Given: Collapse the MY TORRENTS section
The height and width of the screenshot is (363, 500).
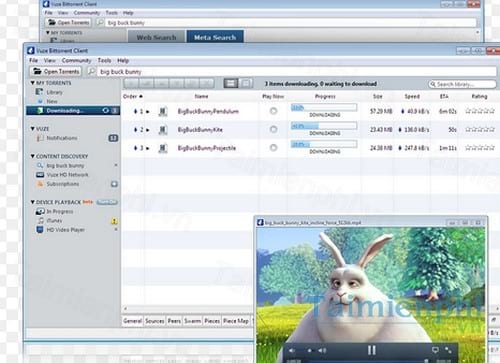Looking at the screenshot, I should pos(32,83).
